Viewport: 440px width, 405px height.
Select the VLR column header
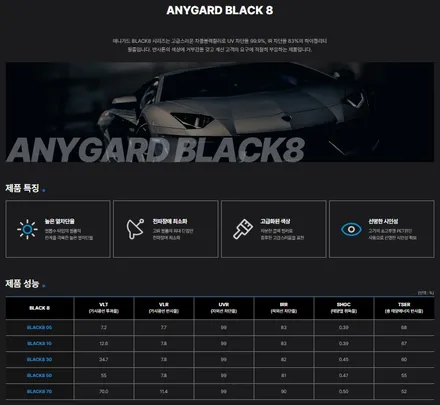pos(164,308)
